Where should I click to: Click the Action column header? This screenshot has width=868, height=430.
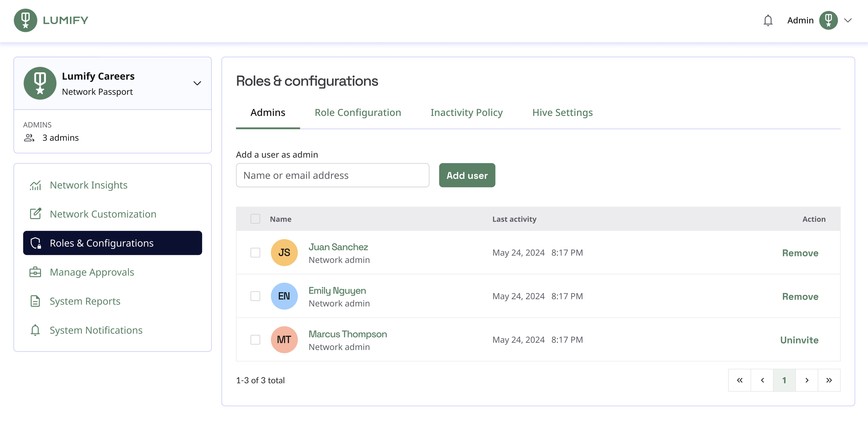(814, 219)
